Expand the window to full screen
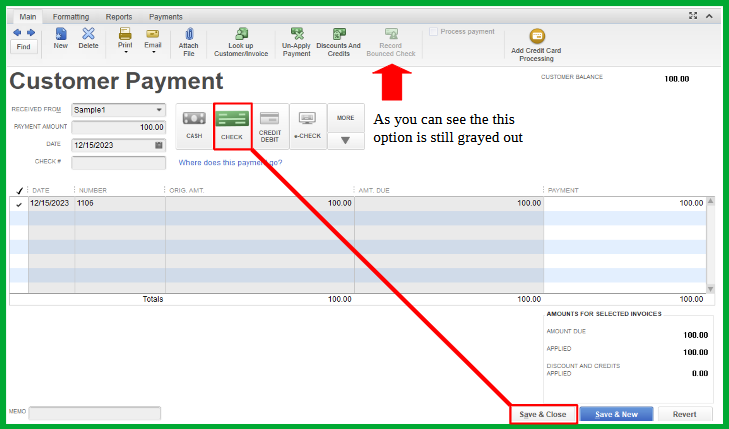 tap(693, 16)
